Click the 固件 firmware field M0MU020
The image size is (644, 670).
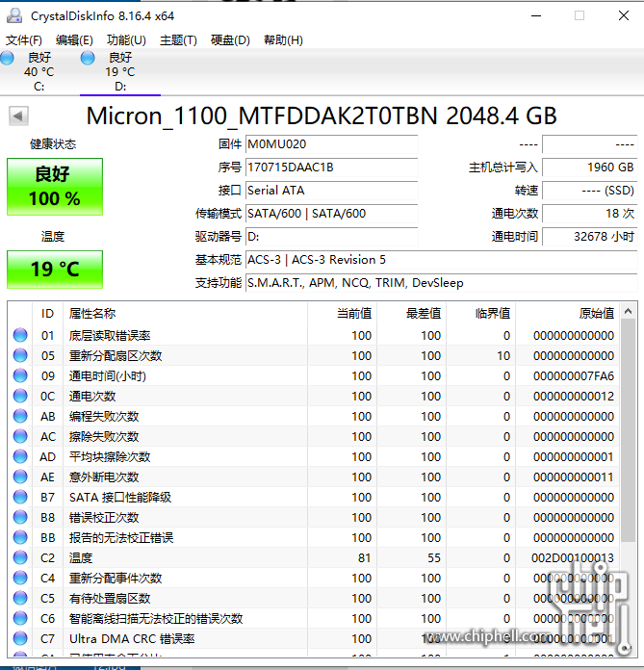(x=331, y=144)
